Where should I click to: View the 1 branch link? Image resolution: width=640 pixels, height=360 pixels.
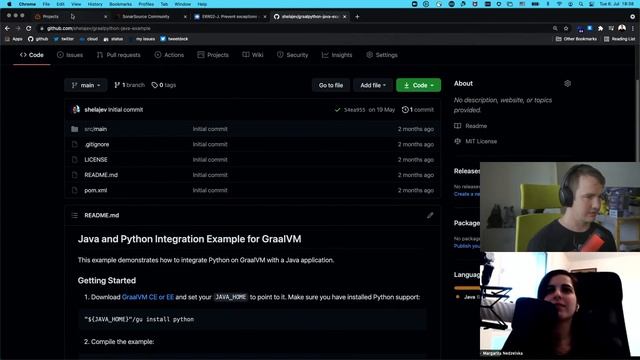(129, 85)
